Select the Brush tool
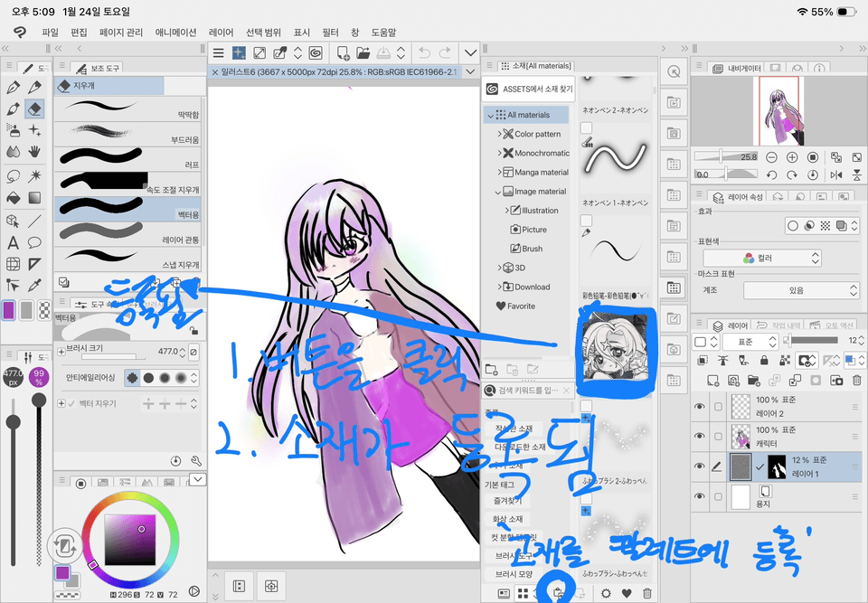The width and height of the screenshot is (868, 603). coord(14,108)
